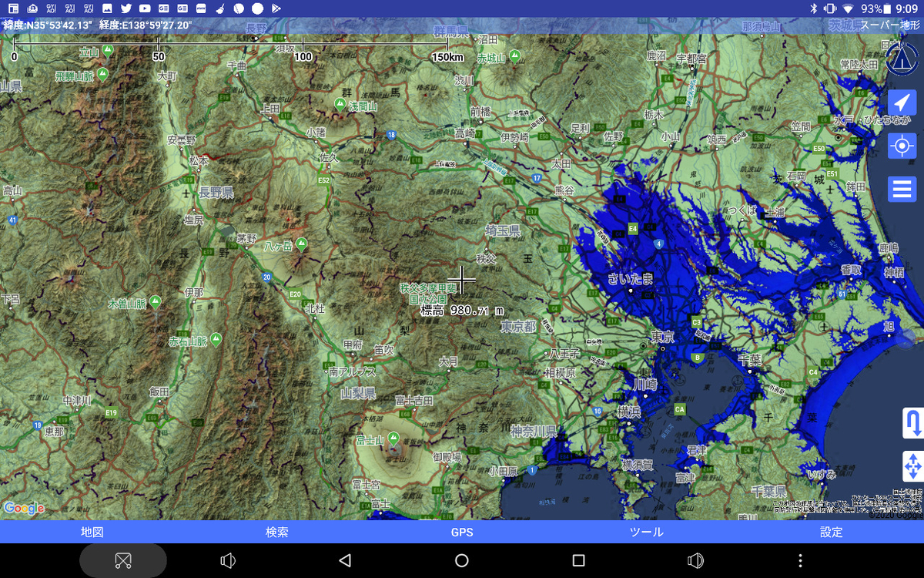Tap the 八王子 city label
Image resolution: width=924 pixels, height=578 pixels.
(563, 354)
